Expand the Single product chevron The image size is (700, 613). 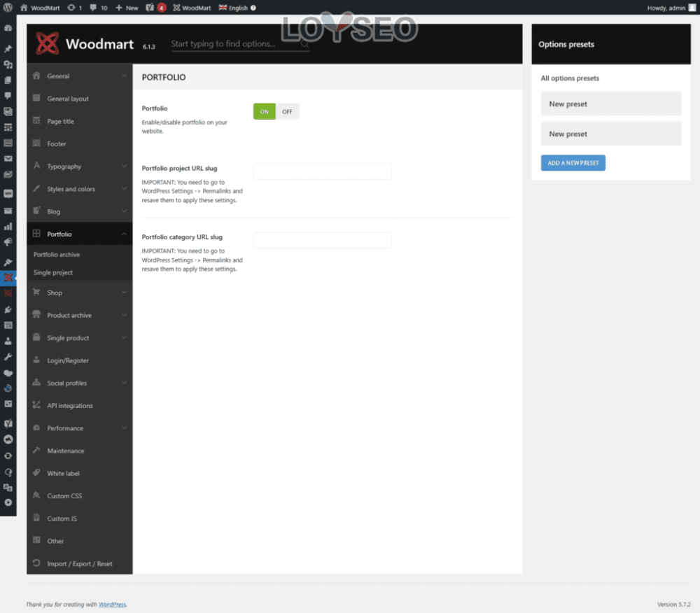click(124, 338)
